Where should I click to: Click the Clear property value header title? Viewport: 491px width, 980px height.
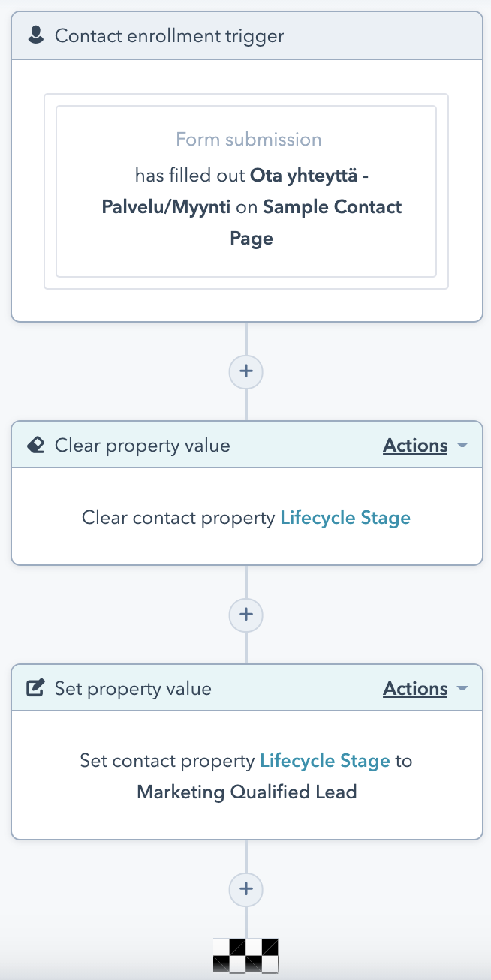click(x=142, y=446)
